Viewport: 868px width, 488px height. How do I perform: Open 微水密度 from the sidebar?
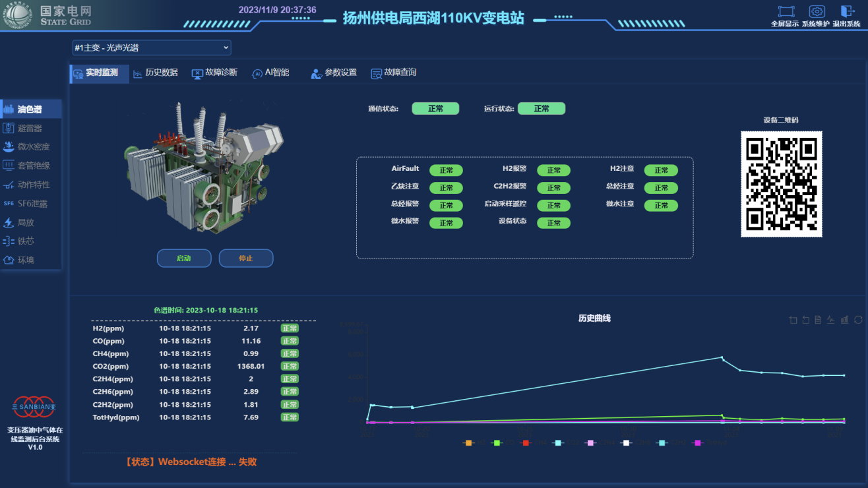click(33, 147)
